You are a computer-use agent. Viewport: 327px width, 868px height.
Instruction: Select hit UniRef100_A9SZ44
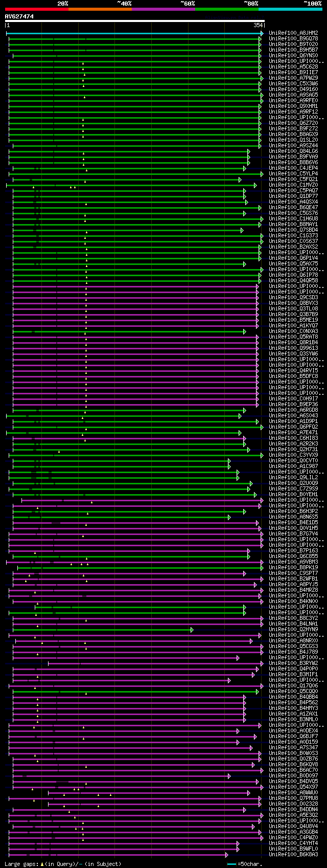pyautogui.click(x=293, y=146)
